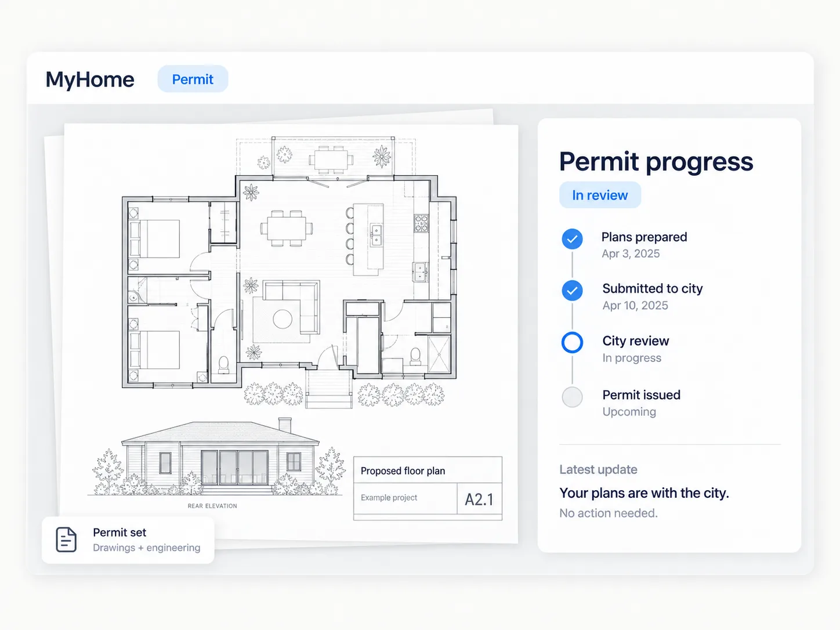This screenshot has height=630, width=840.
Task: Select the City review in-progress circle
Action: tap(572, 342)
